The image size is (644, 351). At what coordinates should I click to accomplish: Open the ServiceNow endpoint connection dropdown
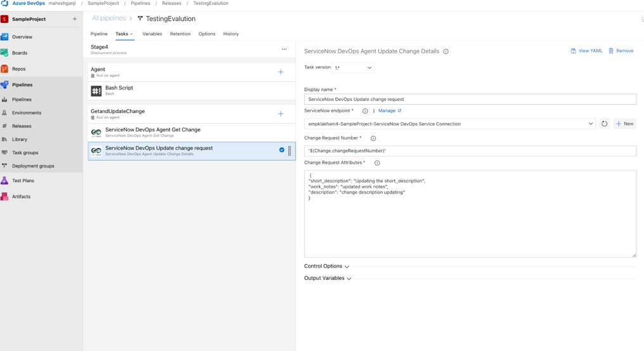(450, 124)
